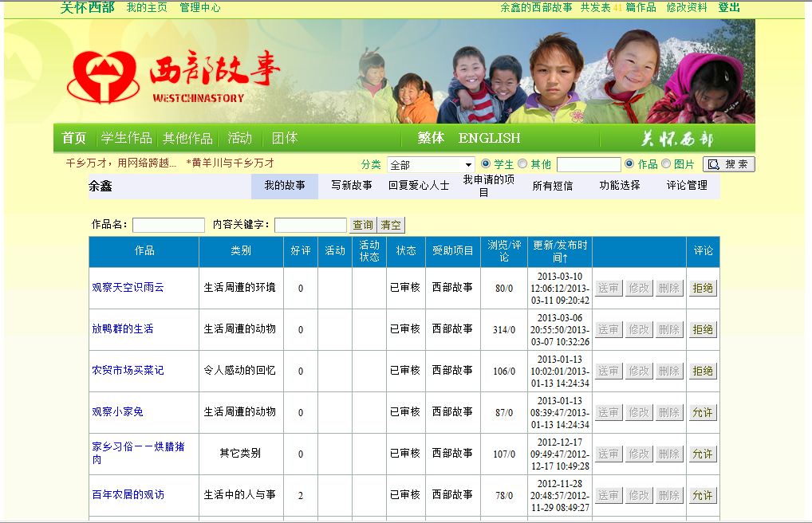Open the story 观察小家兔
The width and height of the screenshot is (812, 523).
(117, 411)
